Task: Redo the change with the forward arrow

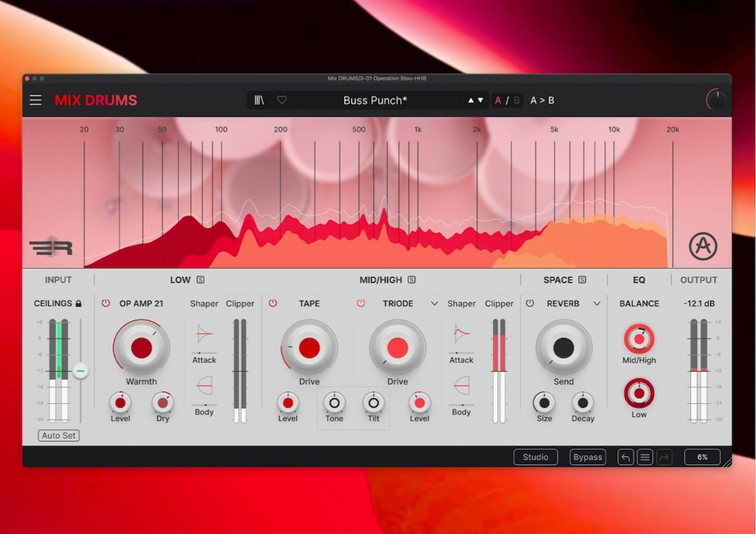Action: click(x=664, y=457)
